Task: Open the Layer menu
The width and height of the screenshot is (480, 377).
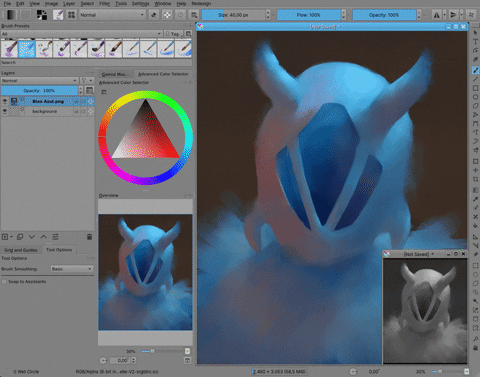Action: click(69, 3)
